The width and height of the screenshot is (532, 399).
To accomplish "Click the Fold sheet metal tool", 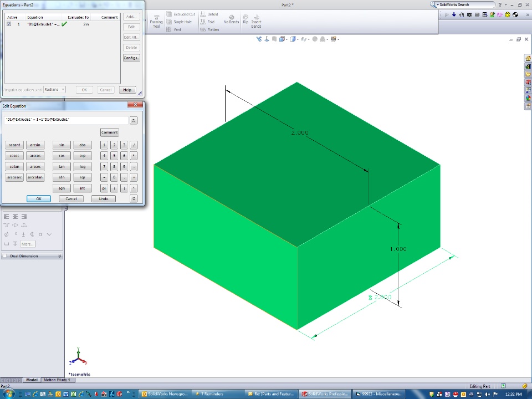I will point(207,22).
